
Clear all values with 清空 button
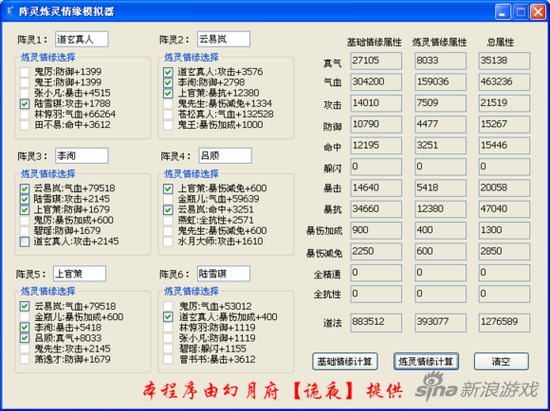pyautogui.click(x=501, y=361)
